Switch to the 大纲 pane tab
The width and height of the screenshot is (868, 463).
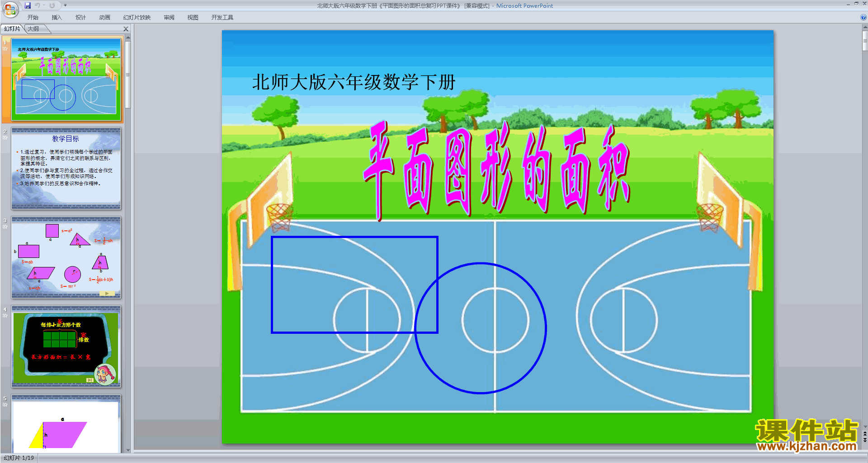pyautogui.click(x=33, y=29)
